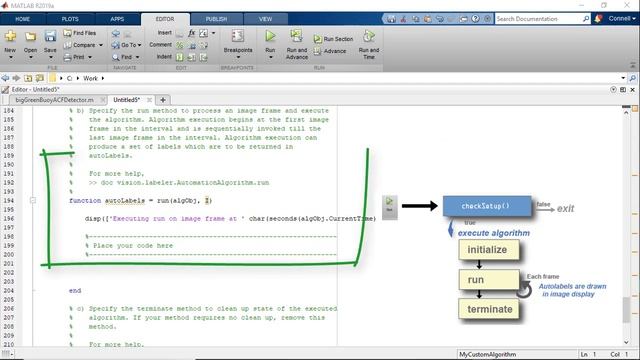Minimize the toolstrip with the collapse arrow

(x=633, y=65)
